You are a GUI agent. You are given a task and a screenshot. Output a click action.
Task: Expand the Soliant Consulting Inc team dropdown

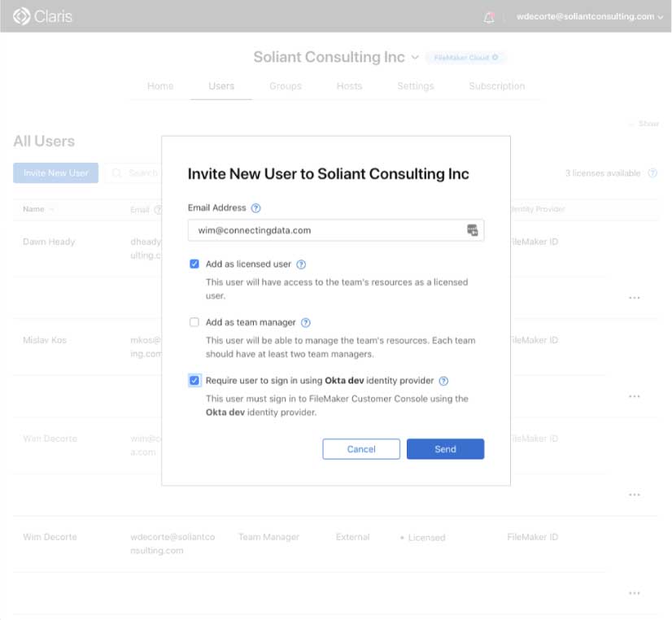coord(414,58)
